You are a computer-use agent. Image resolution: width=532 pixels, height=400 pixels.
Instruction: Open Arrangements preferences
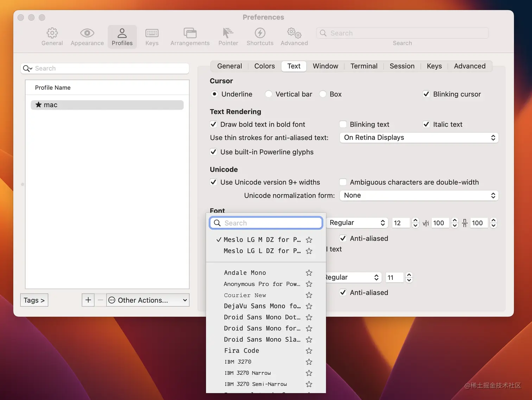190,37
